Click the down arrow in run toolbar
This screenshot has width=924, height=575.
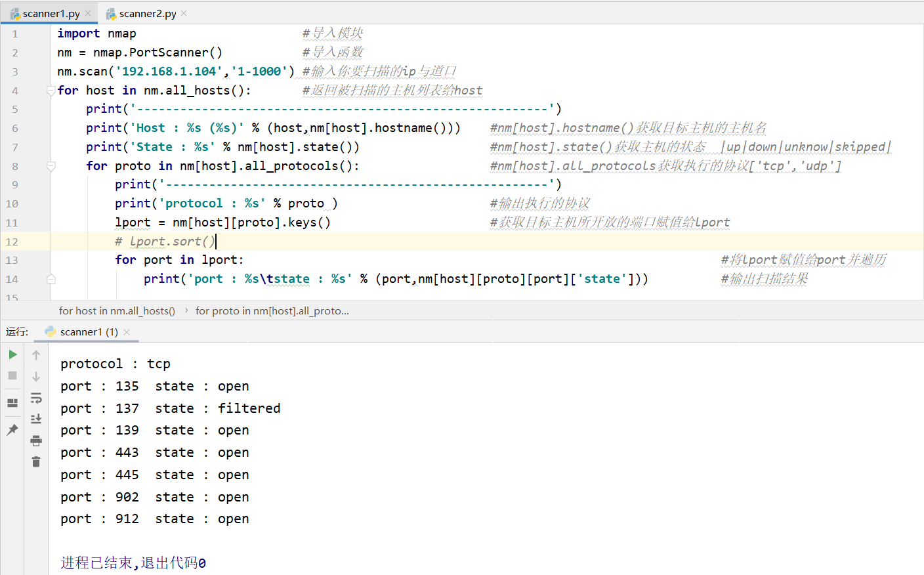[x=36, y=377]
